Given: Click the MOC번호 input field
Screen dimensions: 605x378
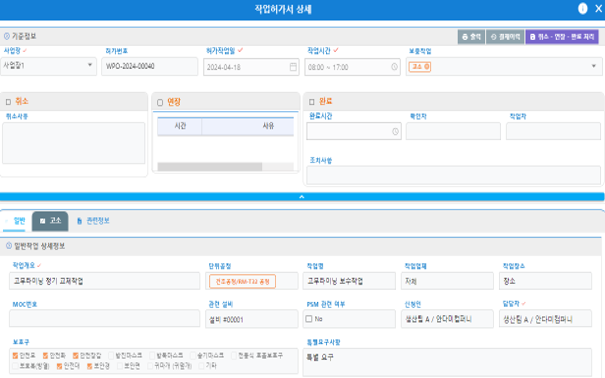Looking at the screenshot, I should point(105,319).
